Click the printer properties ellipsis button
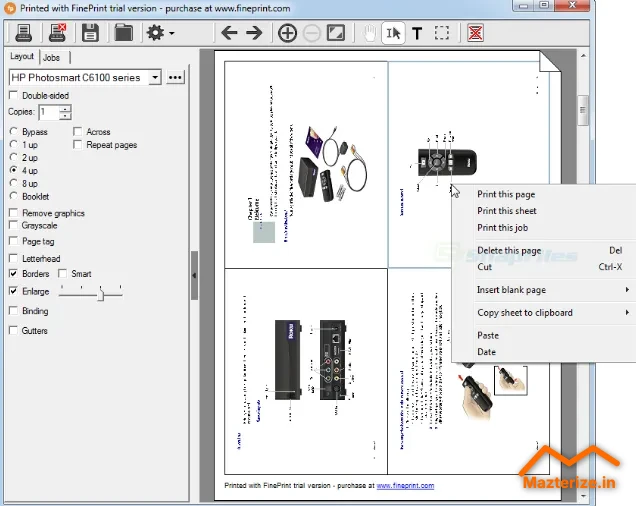 [175, 77]
